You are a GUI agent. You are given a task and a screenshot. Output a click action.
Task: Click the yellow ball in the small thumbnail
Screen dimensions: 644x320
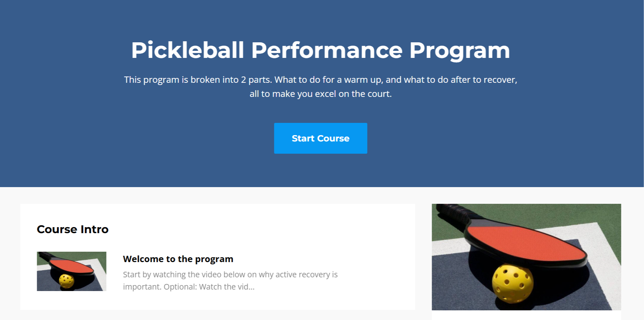click(x=66, y=281)
